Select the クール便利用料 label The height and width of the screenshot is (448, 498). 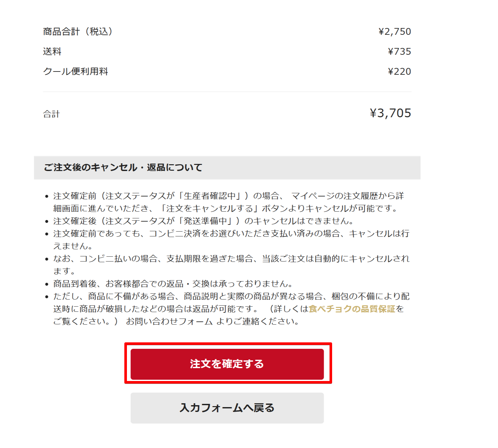click(x=75, y=71)
